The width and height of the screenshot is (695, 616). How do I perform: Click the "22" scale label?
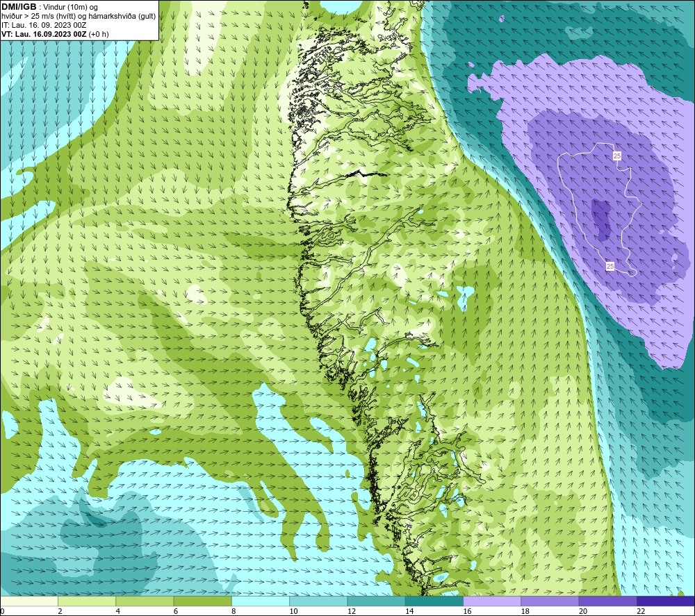coord(641,611)
